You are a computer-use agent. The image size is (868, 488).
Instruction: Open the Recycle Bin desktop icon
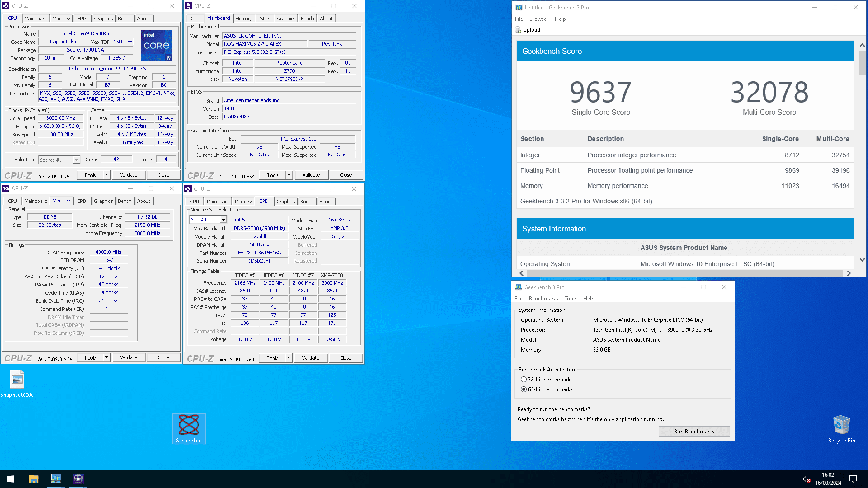pos(841,429)
